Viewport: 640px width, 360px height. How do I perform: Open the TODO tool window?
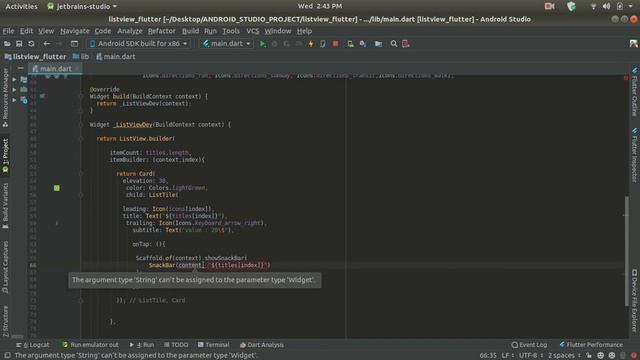pos(176,345)
